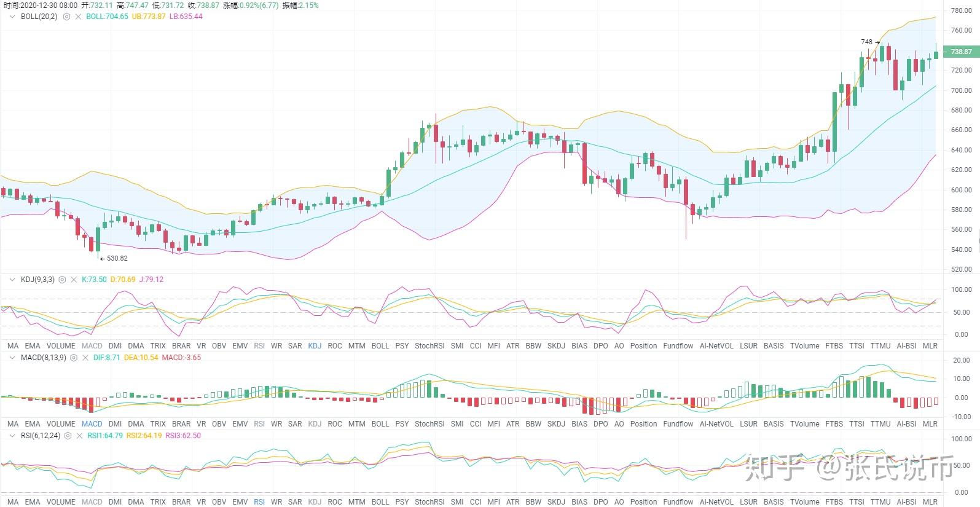The image size is (980, 507).
Task: Select MTM in the bottom RSI panel's tab row
Action: tap(356, 502)
